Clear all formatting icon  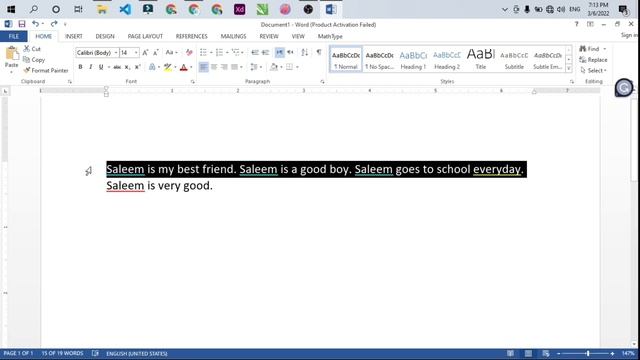pyautogui.click(x=189, y=53)
